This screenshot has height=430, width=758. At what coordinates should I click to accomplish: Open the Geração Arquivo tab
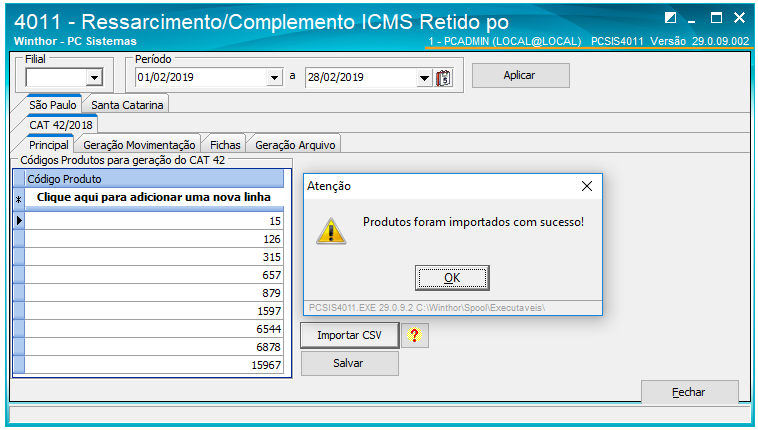pyautogui.click(x=295, y=145)
